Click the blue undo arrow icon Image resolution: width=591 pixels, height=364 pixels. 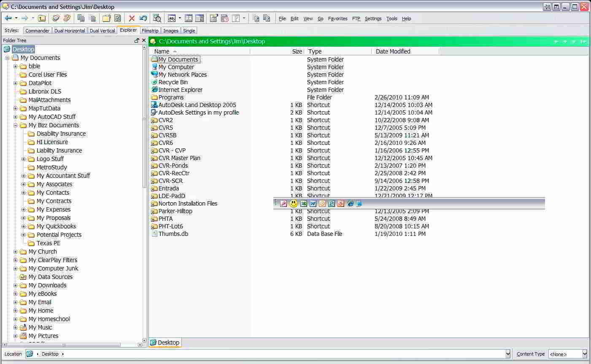click(143, 18)
